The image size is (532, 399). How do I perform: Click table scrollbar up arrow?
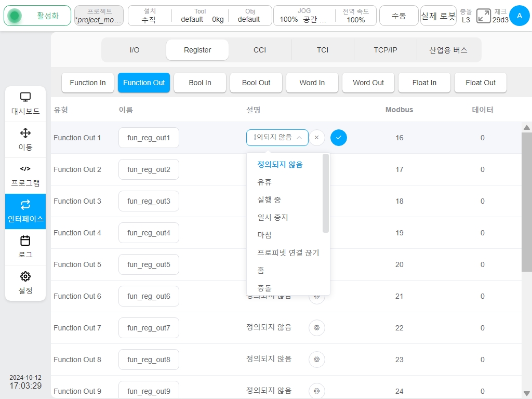[x=527, y=128]
